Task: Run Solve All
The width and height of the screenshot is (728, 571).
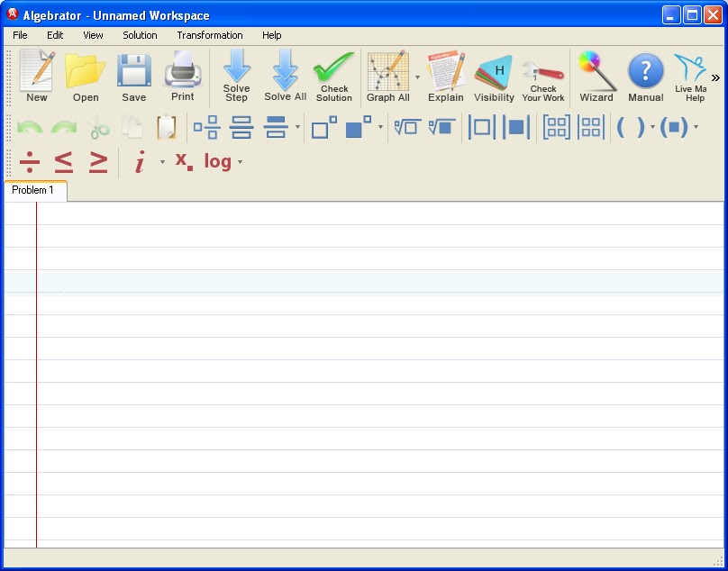Action: [x=285, y=77]
